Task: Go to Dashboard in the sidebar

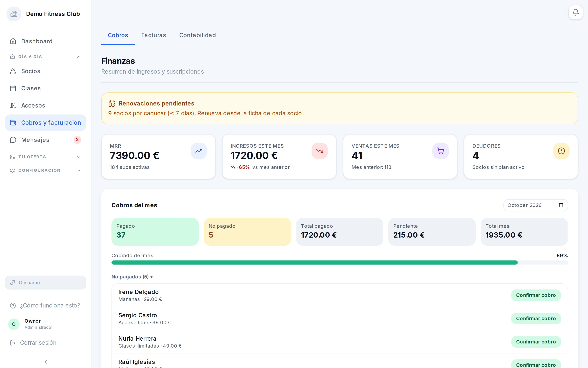Action: coord(46,41)
